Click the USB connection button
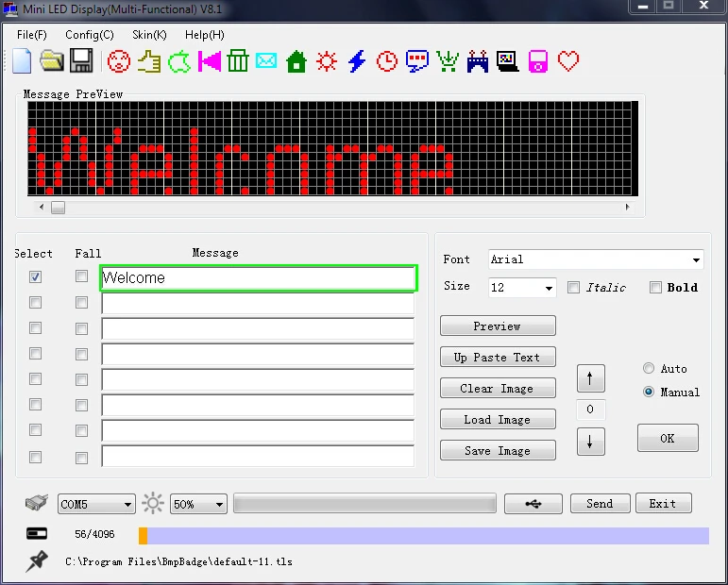 [533, 503]
